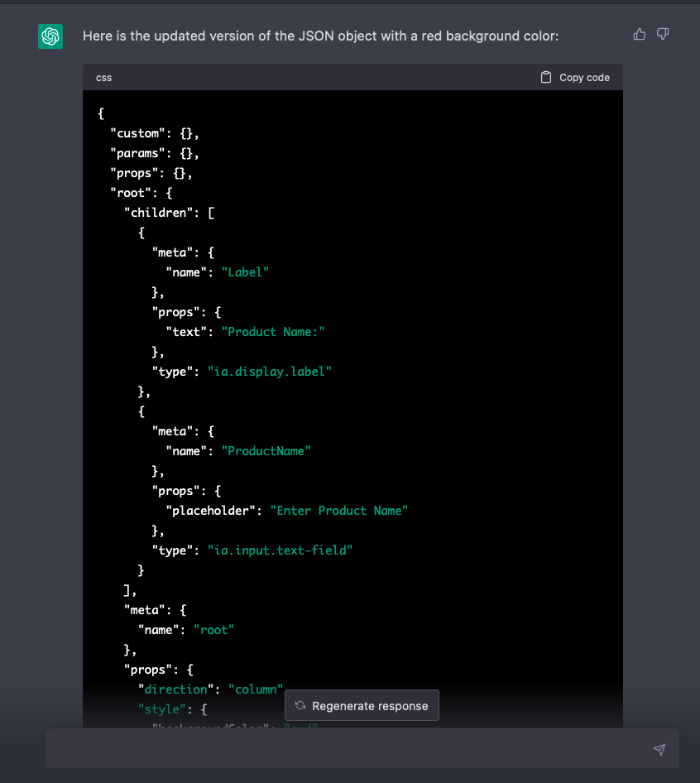Click the Copy code text
This screenshot has width=700, height=783.
pyautogui.click(x=584, y=78)
